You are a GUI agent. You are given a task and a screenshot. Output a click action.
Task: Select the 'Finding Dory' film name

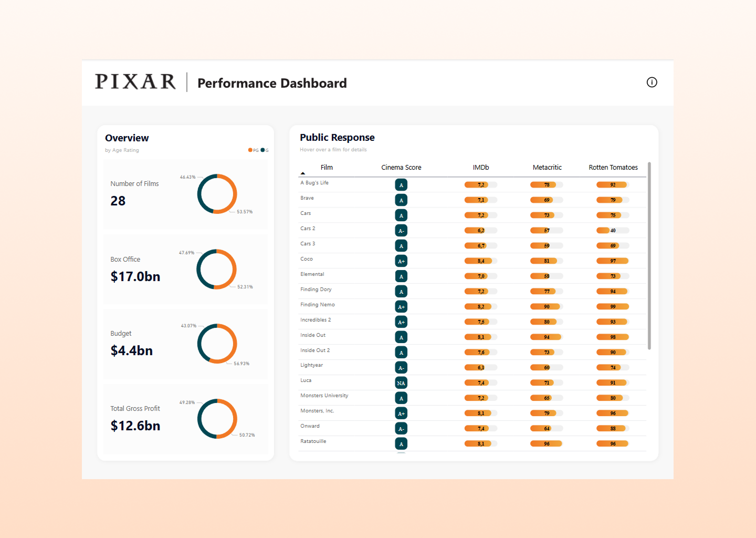coord(316,289)
